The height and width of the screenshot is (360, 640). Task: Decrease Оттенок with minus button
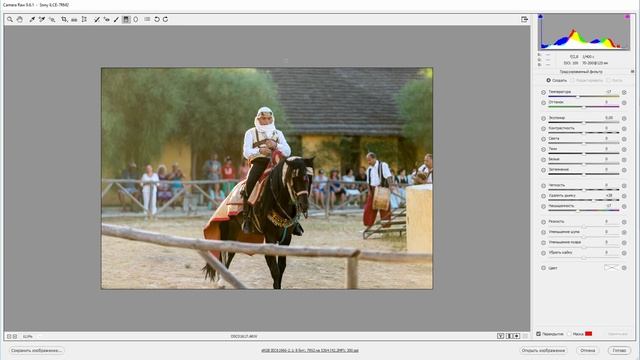[543, 103]
